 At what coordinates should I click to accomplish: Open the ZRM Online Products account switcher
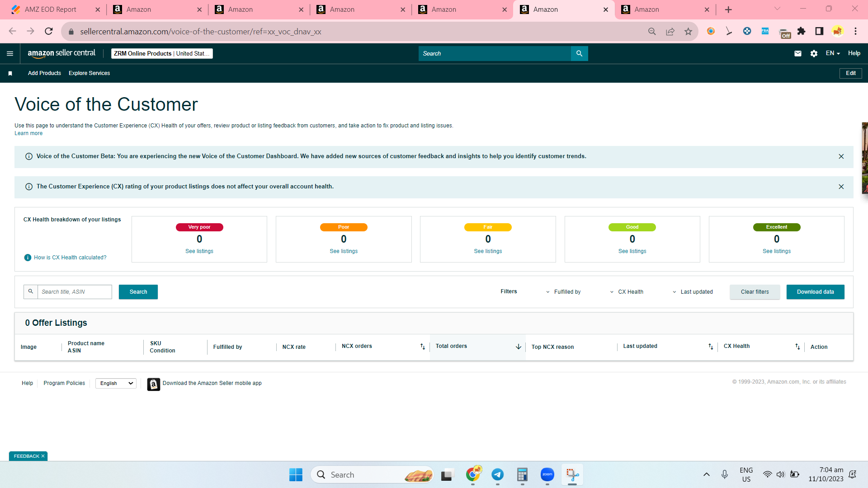click(x=162, y=53)
